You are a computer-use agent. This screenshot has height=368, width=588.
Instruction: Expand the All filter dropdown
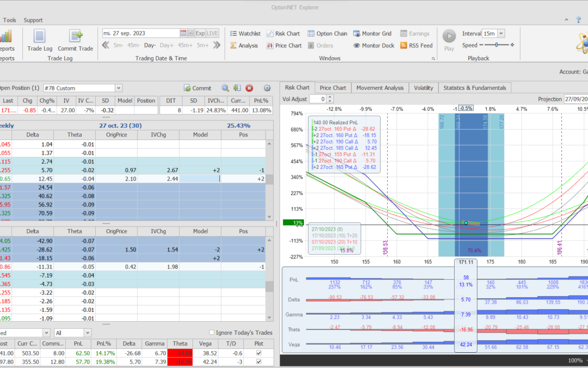point(87,333)
